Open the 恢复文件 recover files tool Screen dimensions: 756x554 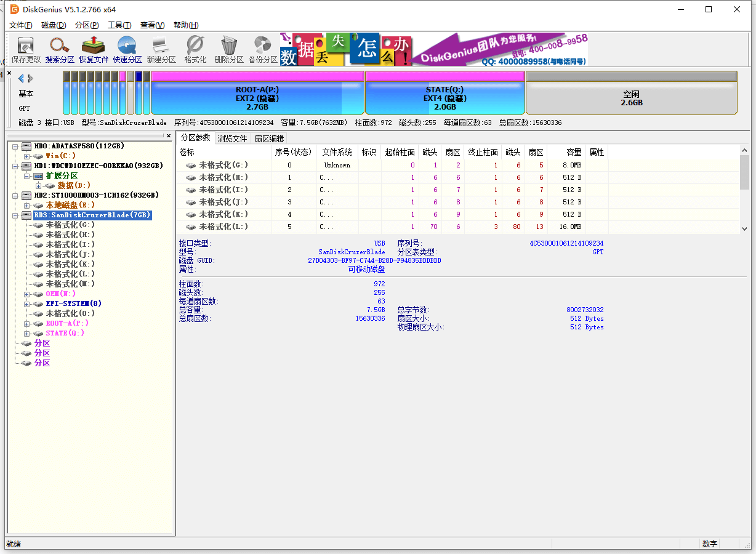(94, 49)
